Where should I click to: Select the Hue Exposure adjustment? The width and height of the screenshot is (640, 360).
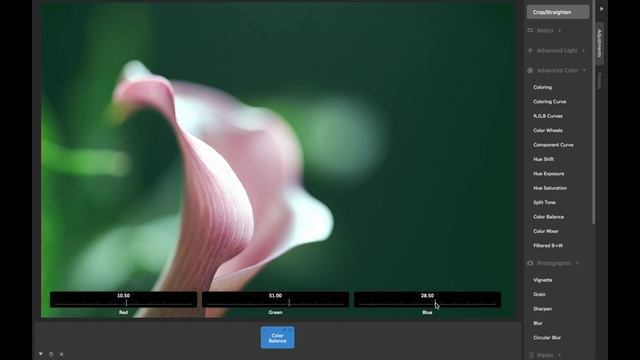pos(549,173)
